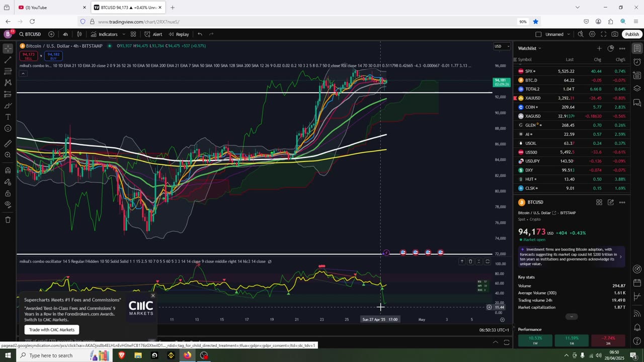Toggle magnet mode for drawings
The image size is (644, 362).
pos(8,170)
